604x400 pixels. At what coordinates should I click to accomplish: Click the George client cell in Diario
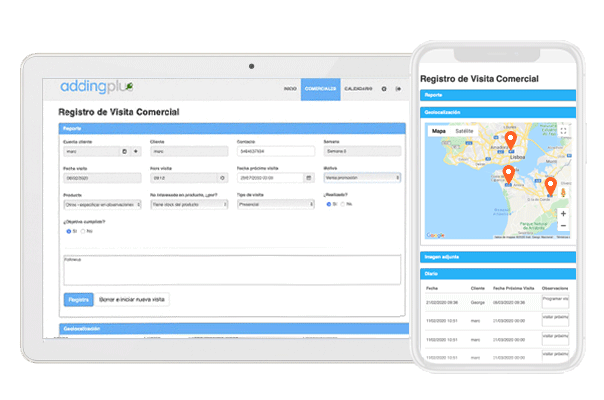click(478, 303)
